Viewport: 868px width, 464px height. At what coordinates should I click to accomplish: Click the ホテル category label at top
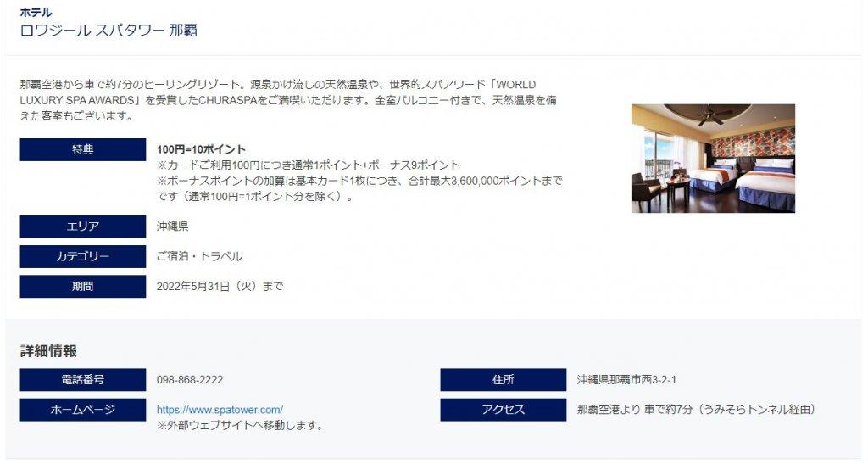point(36,12)
